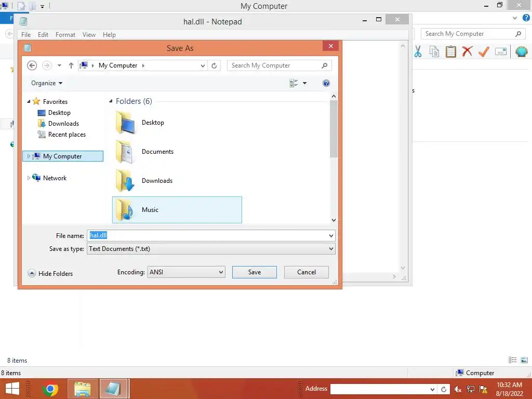Viewport: 532px width, 399px height.
Task: Open Notepad's View menu
Action: coord(89,35)
